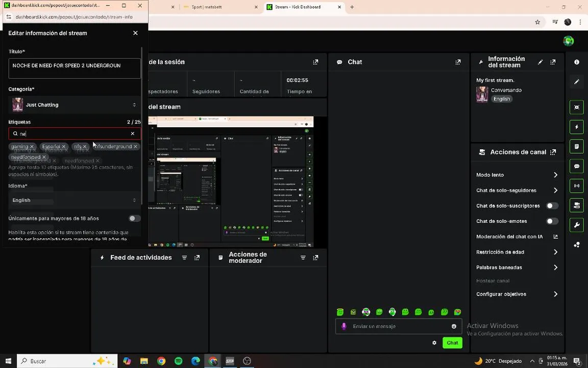Viewport: 588px width, 368px height.
Task: Insert the rainbow-colored last emote
Action: click(457, 312)
